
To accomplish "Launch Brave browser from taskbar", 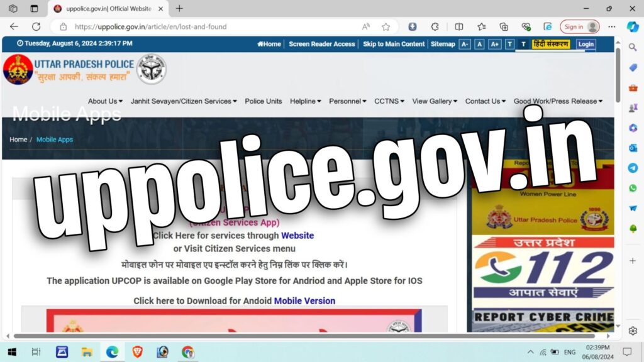I will (137, 352).
